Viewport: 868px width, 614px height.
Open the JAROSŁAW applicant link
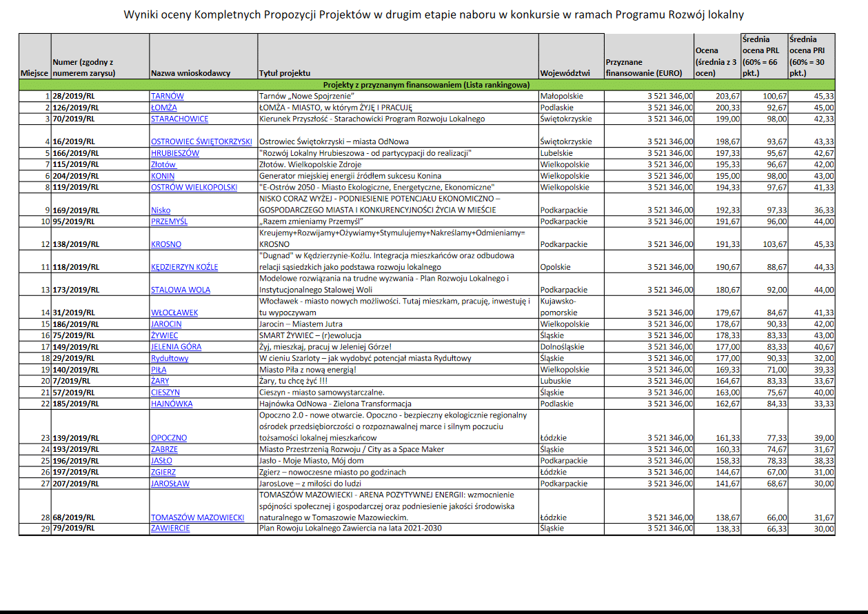pyautogui.click(x=170, y=483)
